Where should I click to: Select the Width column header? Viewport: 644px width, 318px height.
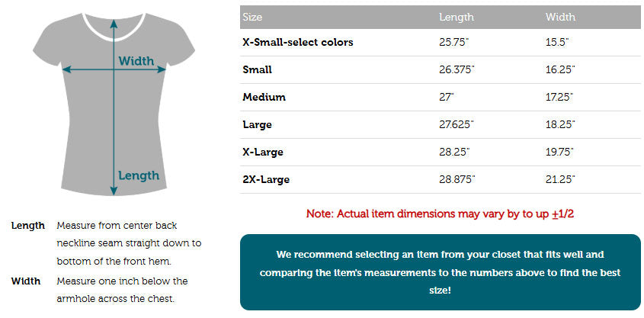tap(560, 17)
